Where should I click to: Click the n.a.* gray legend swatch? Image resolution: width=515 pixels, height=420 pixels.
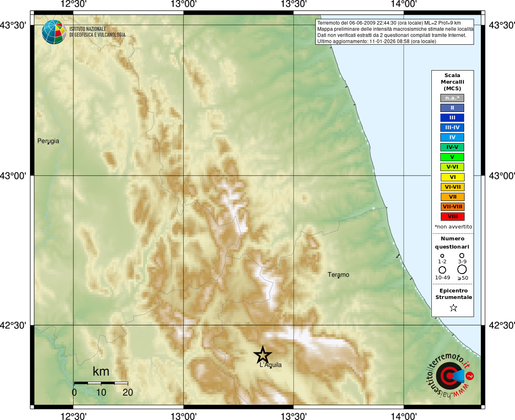[x=452, y=98]
